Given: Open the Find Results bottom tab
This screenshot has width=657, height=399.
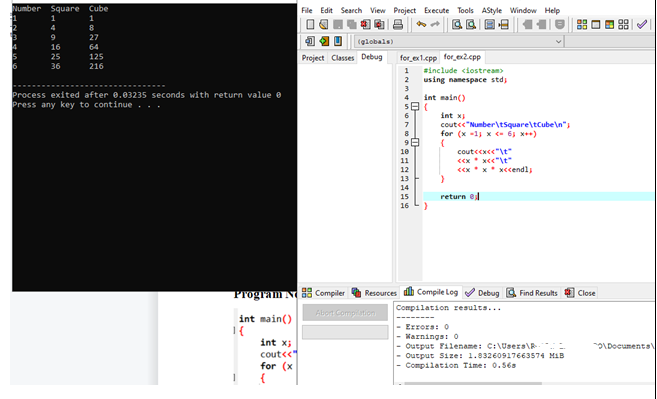Looking at the screenshot, I should (532, 293).
